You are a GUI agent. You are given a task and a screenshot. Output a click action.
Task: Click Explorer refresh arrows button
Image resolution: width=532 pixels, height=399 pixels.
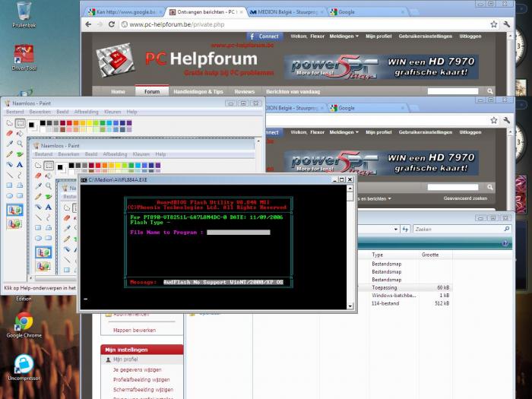click(x=405, y=230)
